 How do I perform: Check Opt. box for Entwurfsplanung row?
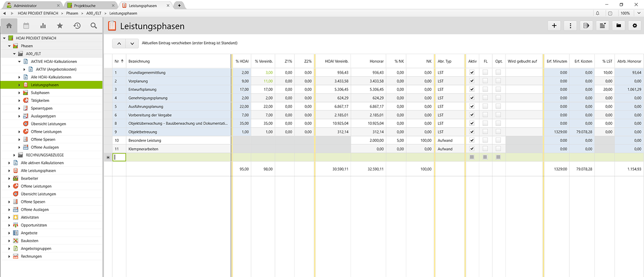(499, 90)
